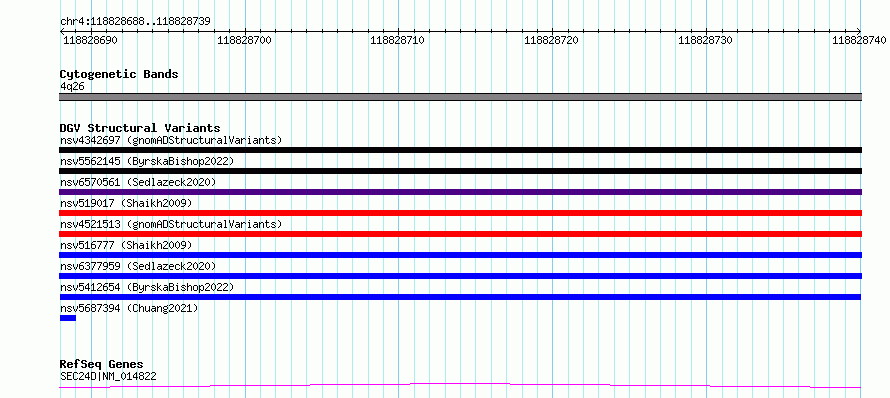Open the SEC24D|NM_014822 gene label

tap(108, 376)
